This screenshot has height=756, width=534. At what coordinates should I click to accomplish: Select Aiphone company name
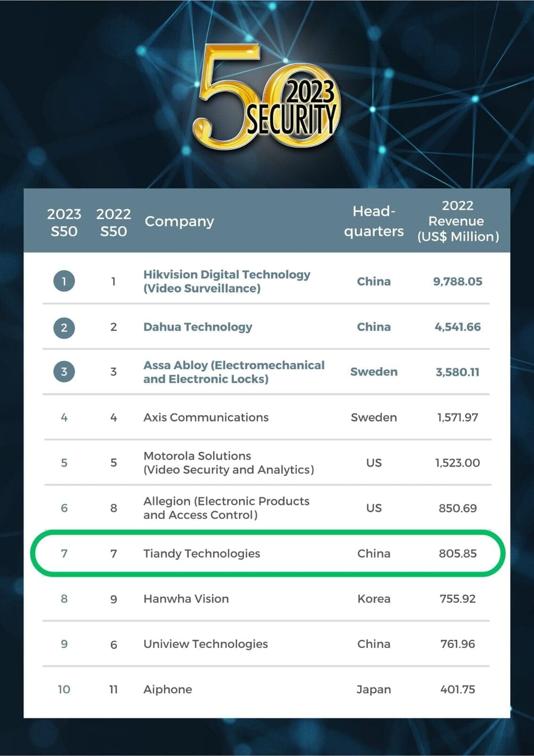pyautogui.click(x=168, y=689)
